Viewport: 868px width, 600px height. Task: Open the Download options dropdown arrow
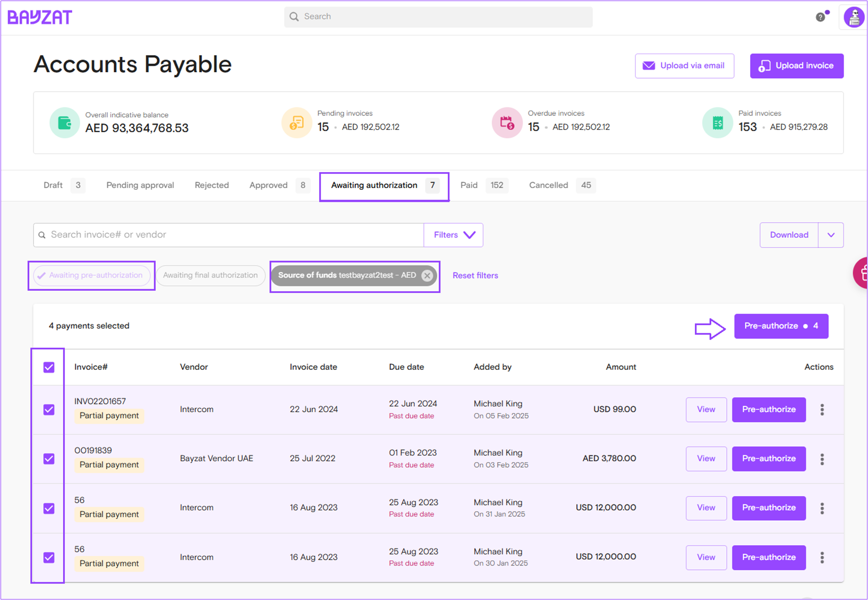[x=831, y=235]
